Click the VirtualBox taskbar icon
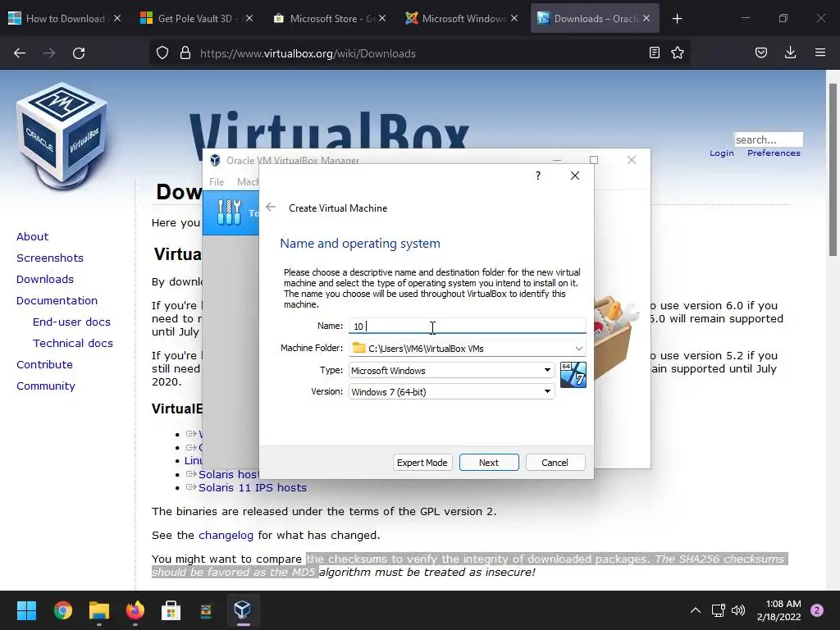The image size is (840, 630). (243, 609)
